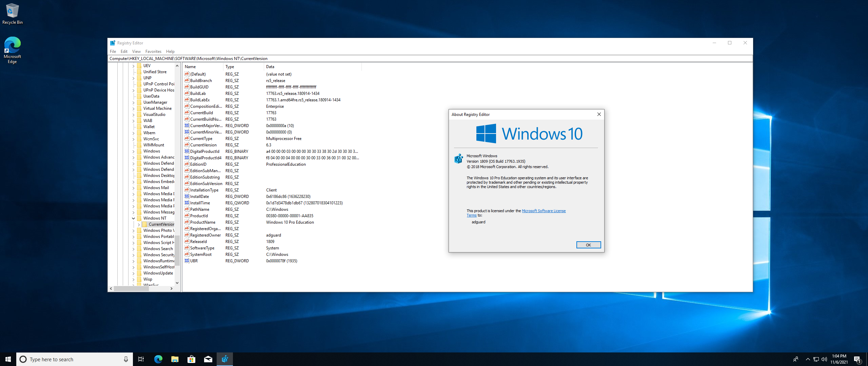The height and width of the screenshot is (366, 868).
Task: Expand the Virtual Machine tree node
Action: (133, 108)
